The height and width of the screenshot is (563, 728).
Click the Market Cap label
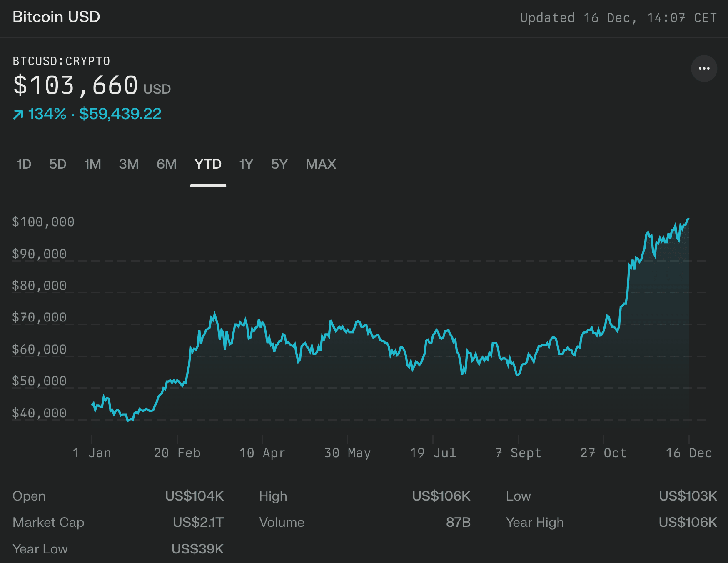pyautogui.click(x=48, y=523)
